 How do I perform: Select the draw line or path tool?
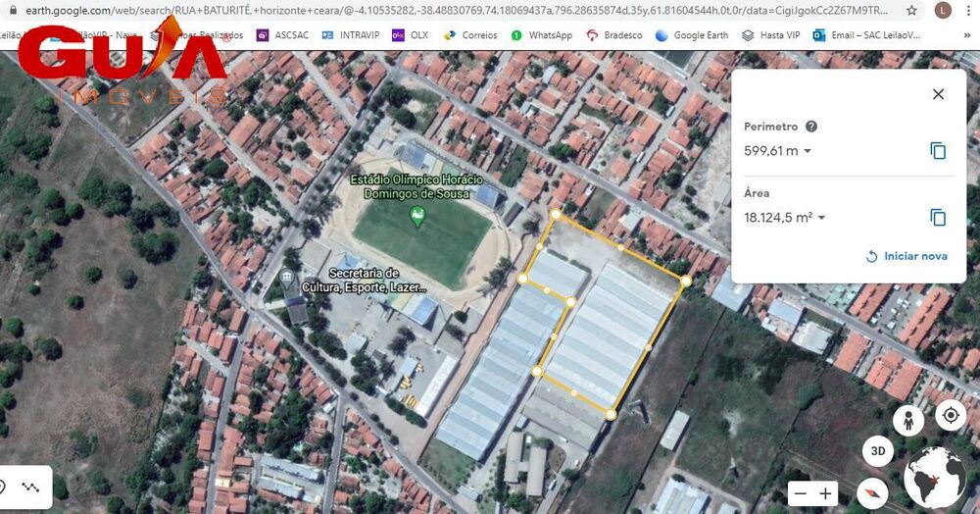pyautogui.click(x=30, y=488)
